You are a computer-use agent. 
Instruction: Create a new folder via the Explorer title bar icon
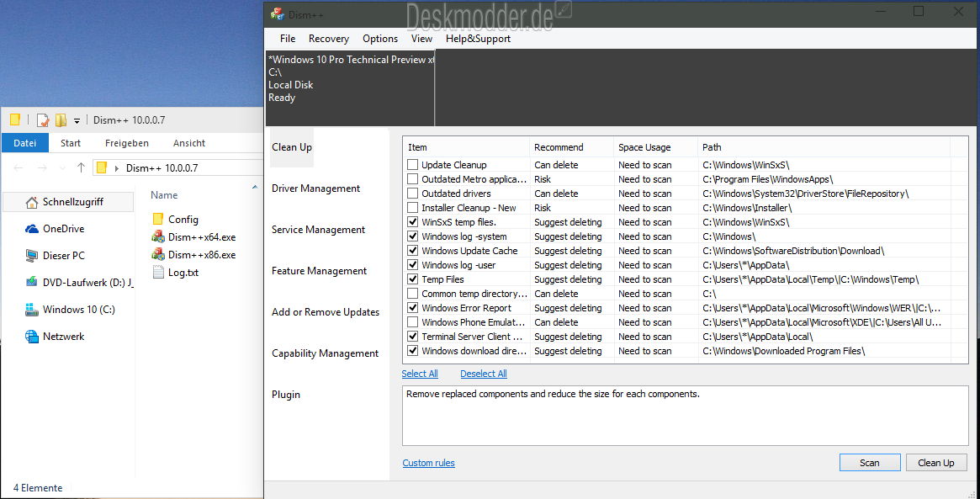[61, 120]
